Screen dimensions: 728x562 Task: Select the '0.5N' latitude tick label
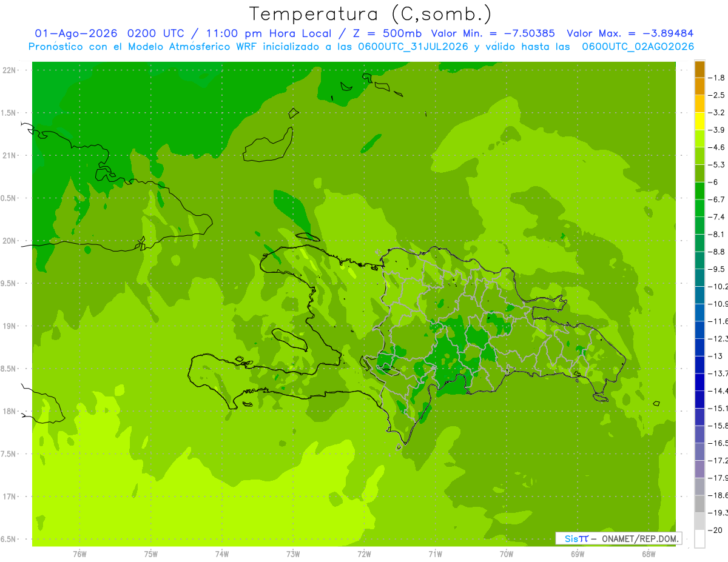click(x=9, y=198)
